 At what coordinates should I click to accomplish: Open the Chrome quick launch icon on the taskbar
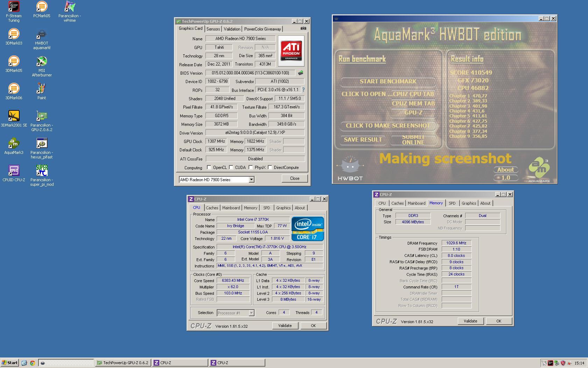pos(32,363)
